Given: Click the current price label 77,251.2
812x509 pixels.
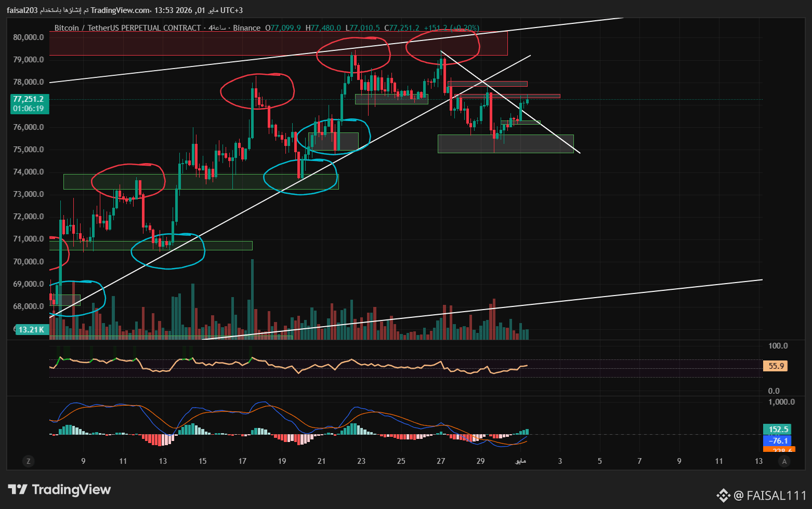Looking at the screenshot, I should [x=29, y=99].
